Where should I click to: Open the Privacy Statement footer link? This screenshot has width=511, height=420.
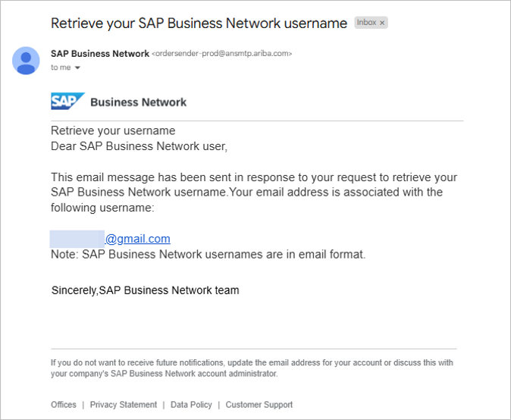(x=124, y=405)
